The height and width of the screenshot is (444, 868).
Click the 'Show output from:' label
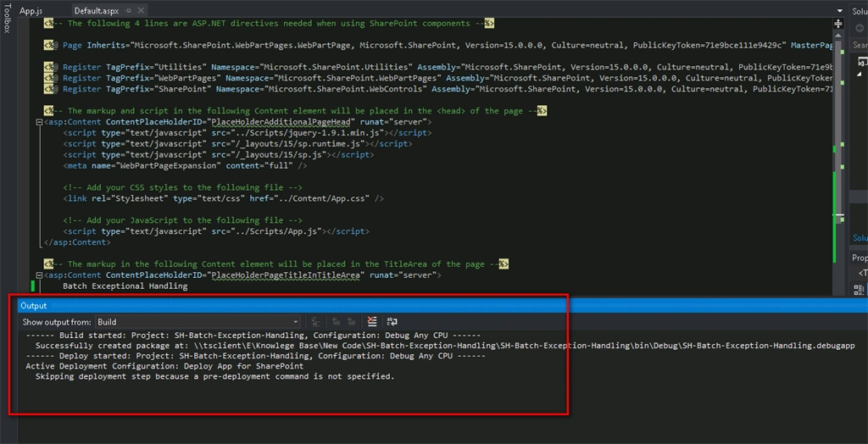tap(57, 322)
